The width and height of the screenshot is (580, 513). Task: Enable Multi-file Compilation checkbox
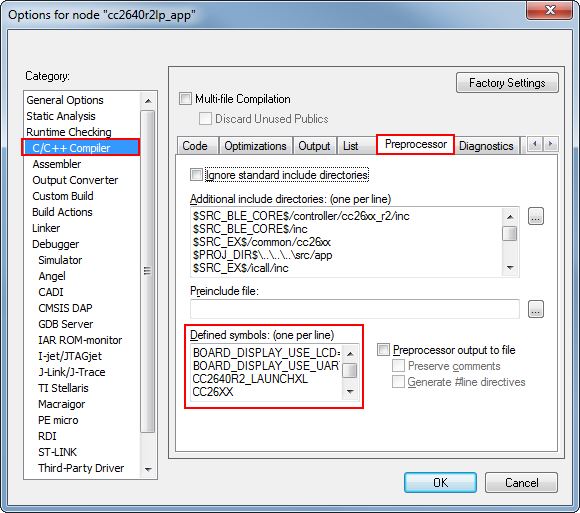pos(185,99)
